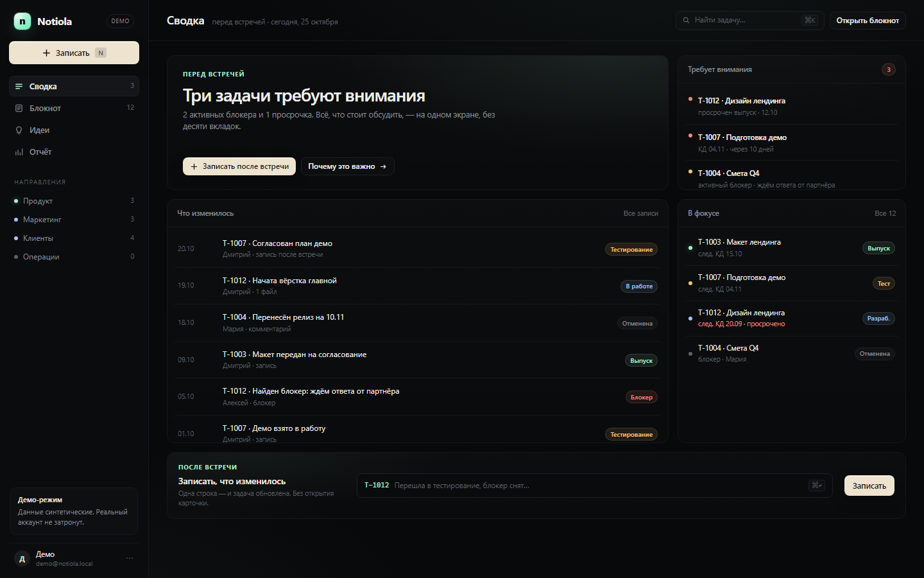
Task: Click the search magnifier icon
Action: (687, 21)
